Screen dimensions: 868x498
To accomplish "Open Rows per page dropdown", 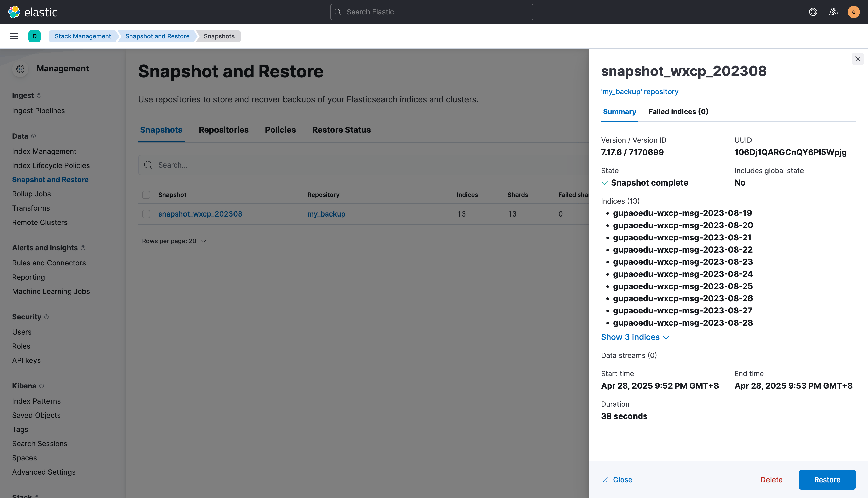I will [174, 241].
